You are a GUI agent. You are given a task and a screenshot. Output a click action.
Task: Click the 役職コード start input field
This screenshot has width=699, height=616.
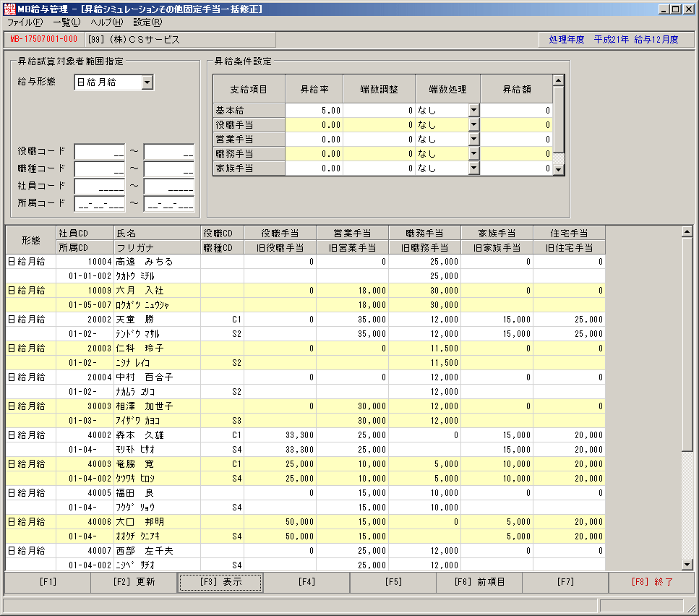[x=100, y=152]
